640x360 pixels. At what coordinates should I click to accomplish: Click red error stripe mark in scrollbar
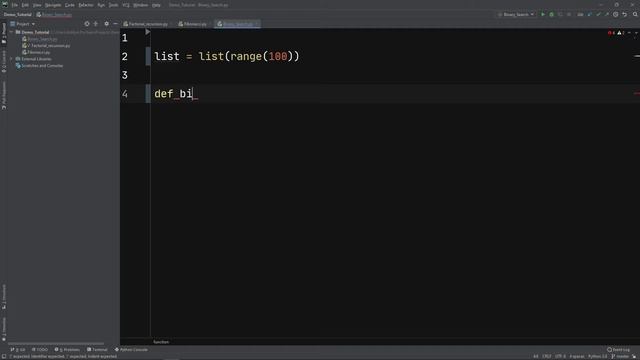[x=637, y=93]
